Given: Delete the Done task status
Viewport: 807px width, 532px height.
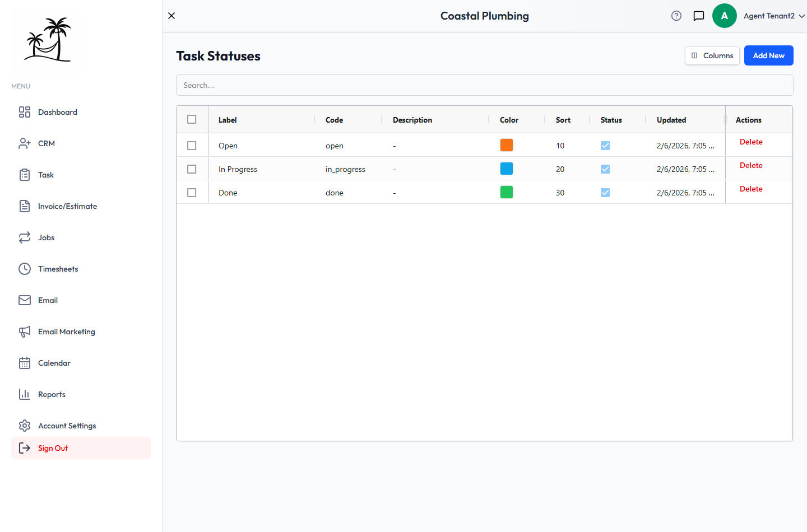Looking at the screenshot, I should pos(751,189).
